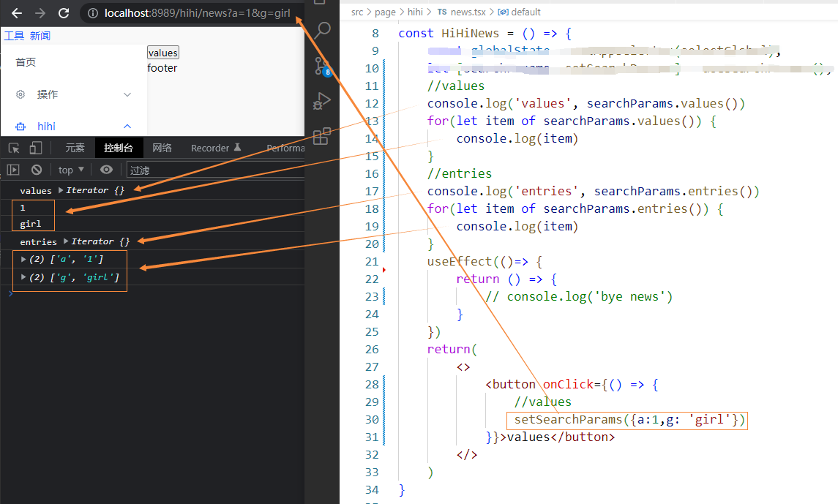Switch to the Performance tab
The image size is (838, 504).
pyautogui.click(x=285, y=148)
